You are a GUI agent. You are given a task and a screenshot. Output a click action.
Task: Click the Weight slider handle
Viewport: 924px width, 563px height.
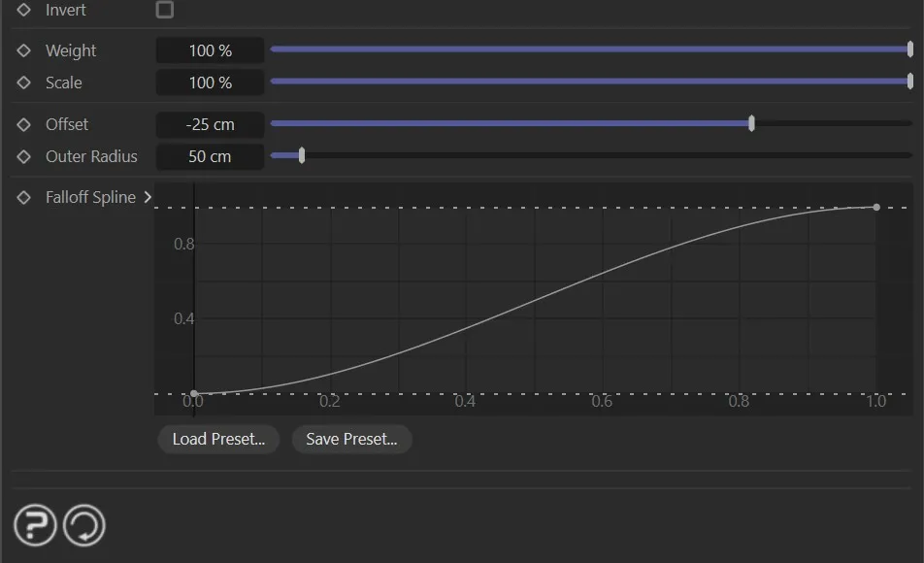click(909, 50)
